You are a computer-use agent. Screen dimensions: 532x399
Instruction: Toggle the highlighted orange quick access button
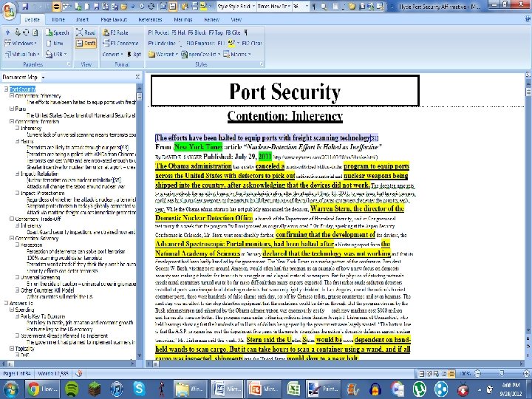[56, 6]
